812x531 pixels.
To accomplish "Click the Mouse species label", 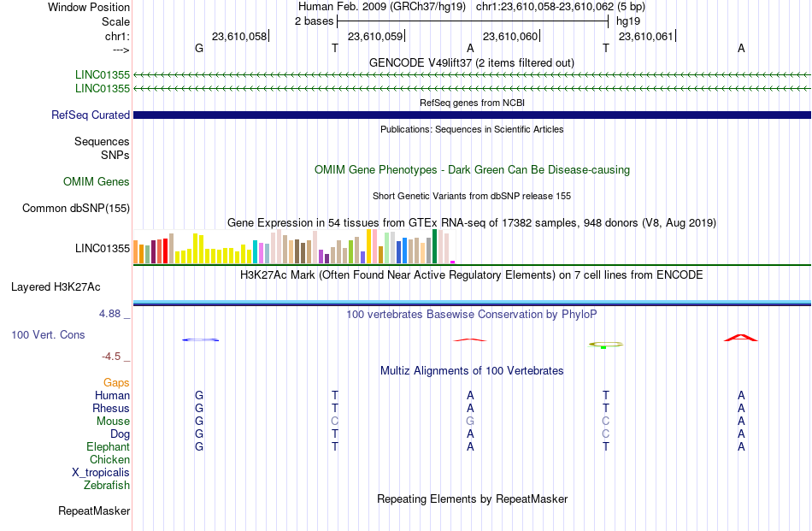I will point(113,422).
